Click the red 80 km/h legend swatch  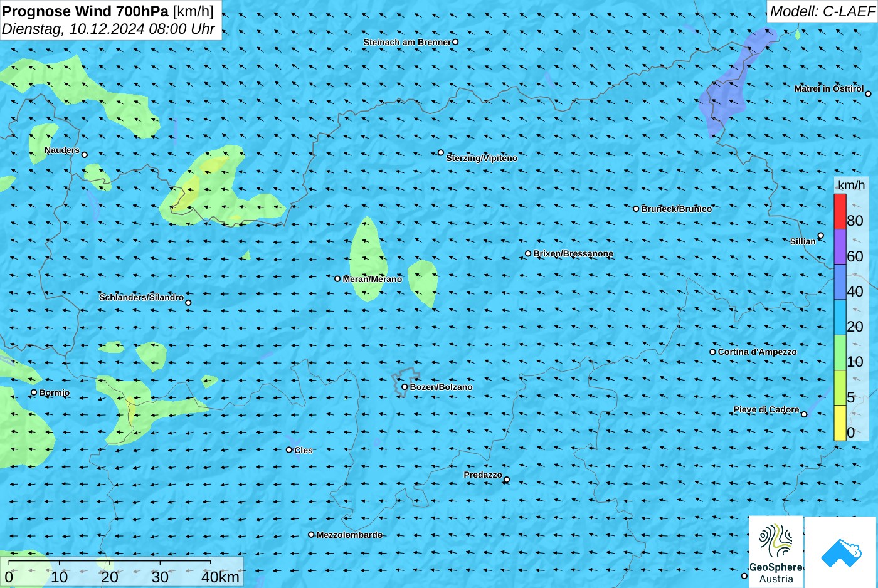840,211
